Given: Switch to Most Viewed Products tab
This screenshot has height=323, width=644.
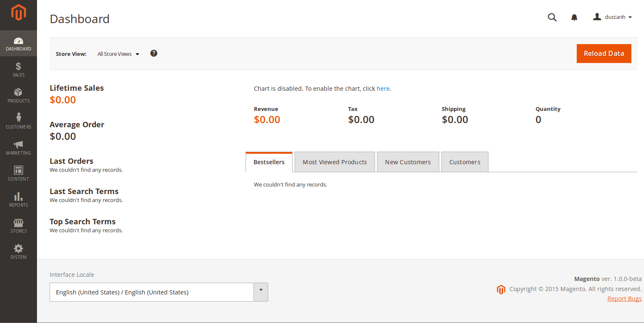Looking at the screenshot, I should [335, 162].
